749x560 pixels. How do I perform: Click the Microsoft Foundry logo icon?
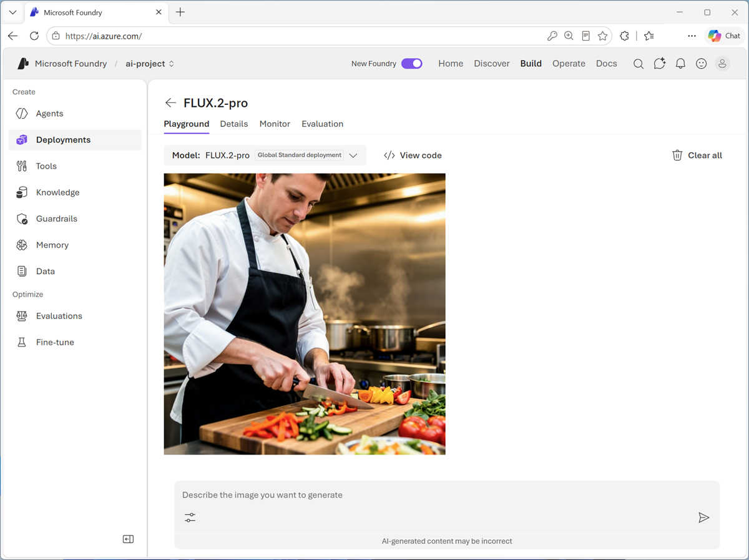pos(23,64)
